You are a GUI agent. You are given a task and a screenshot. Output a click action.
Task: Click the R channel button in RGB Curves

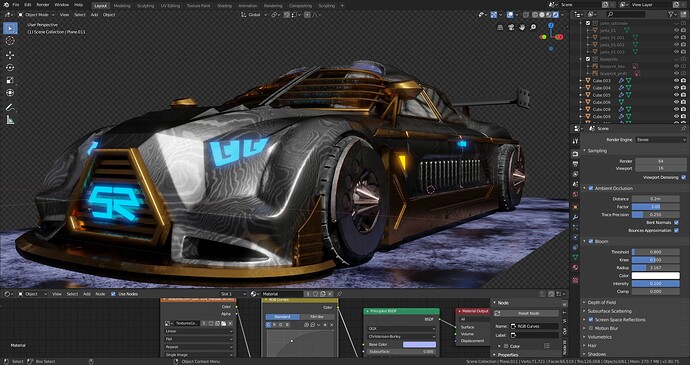275,325
